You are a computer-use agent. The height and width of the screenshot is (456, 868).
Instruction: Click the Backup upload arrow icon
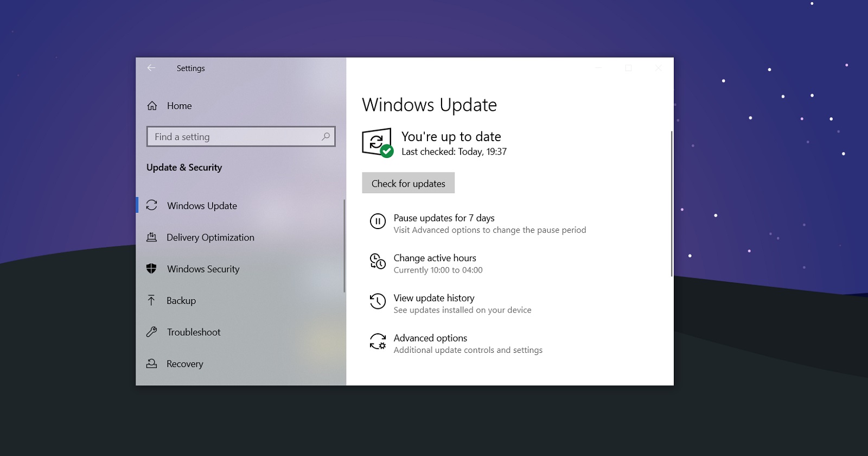tap(151, 300)
